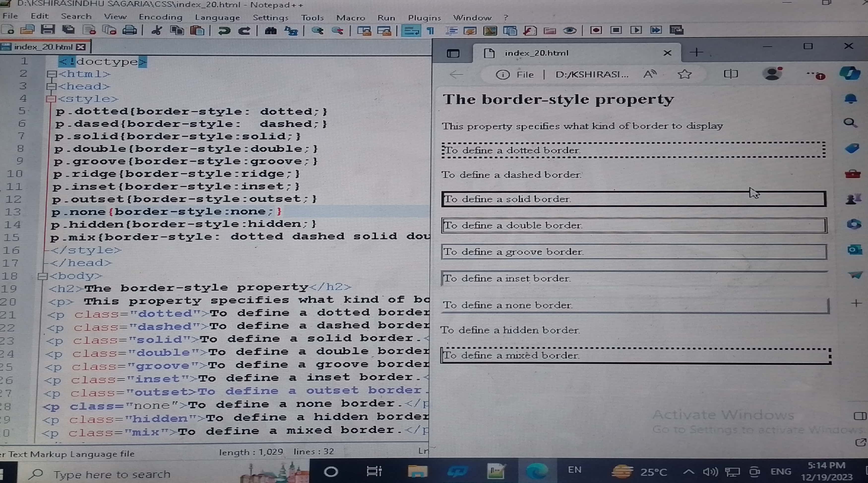The width and height of the screenshot is (868, 483).
Task: Open a new browser tab with plus button
Action: click(x=696, y=52)
